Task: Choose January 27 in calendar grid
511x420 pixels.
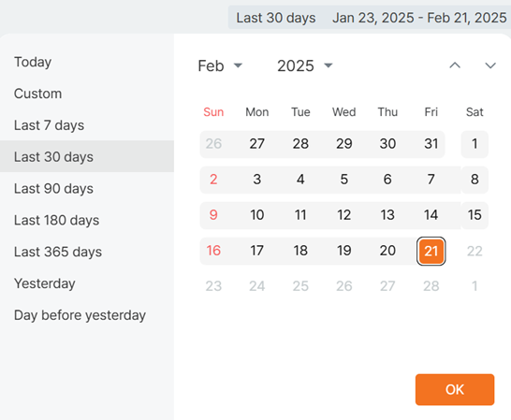Action: click(x=256, y=144)
